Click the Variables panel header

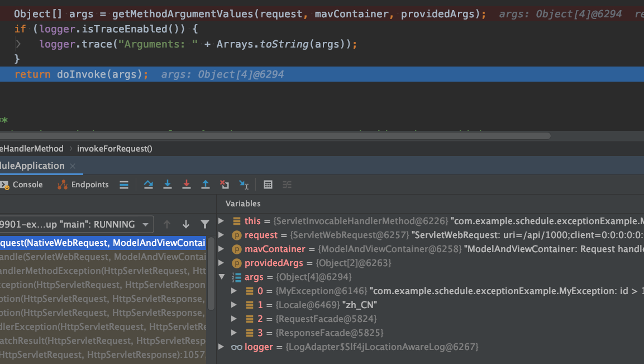[243, 204]
